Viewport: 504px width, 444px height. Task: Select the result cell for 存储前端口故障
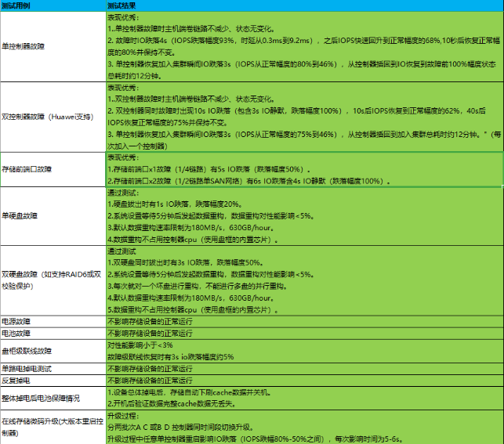coord(304,169)
